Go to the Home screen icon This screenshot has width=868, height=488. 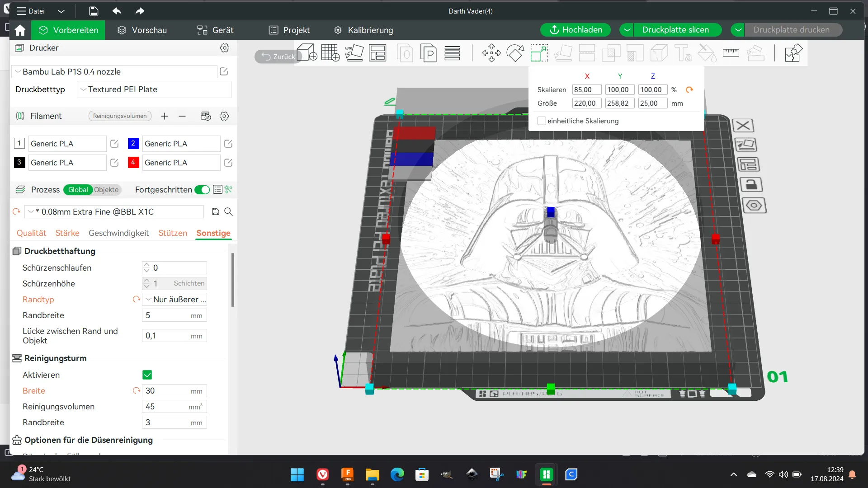[20, 30]
